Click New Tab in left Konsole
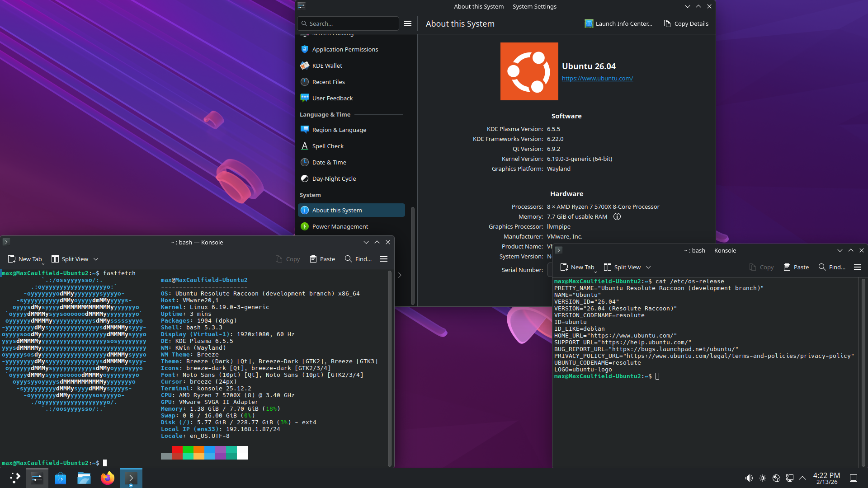Image resolution: width=868 pixels, height=488 pixels. (25, 259)
